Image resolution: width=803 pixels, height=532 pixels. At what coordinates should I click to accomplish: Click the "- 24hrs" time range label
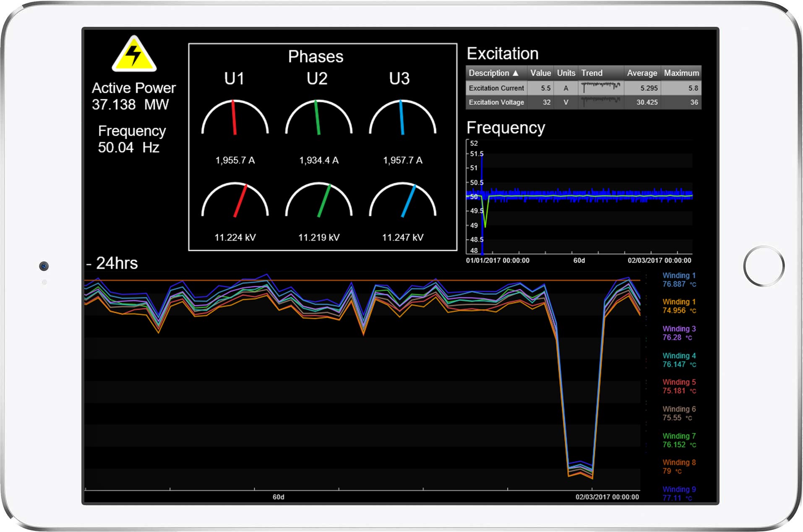tap(112, 263)
